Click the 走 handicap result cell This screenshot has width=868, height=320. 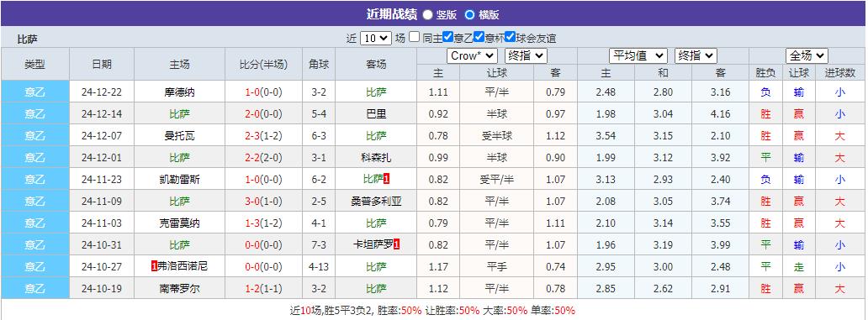click(x=798, y=267)
